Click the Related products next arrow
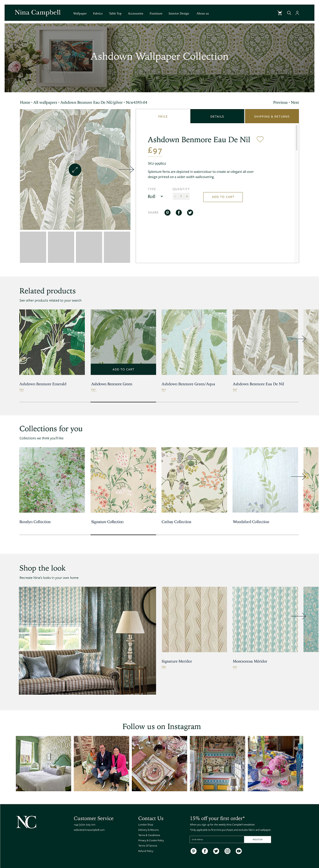319x868 pixels. (x=298, y=339)
